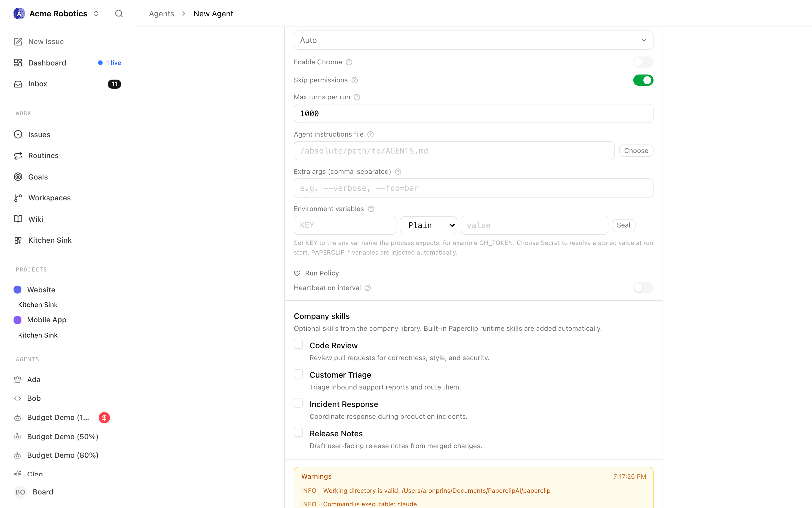The image size is (812, 508).
Task: Enable Heartbeat on interval switch
Action: pyautogui.click(x=643, y=288)
